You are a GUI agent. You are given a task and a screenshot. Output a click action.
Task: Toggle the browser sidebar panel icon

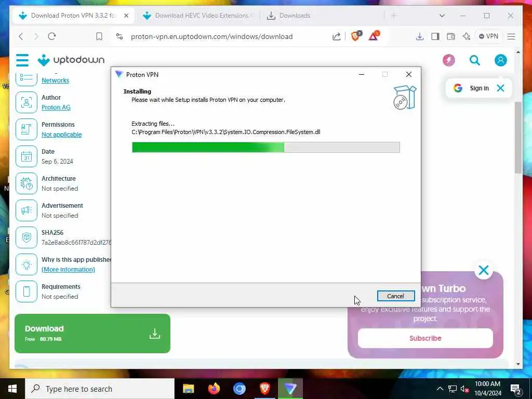tap(435, 36)
